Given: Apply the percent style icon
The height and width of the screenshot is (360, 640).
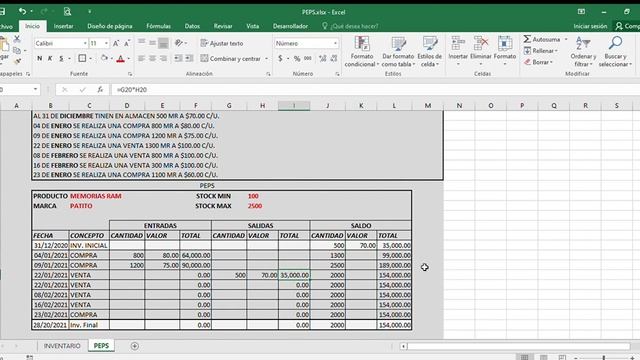Looking at the screenshot, I should 297,58.
